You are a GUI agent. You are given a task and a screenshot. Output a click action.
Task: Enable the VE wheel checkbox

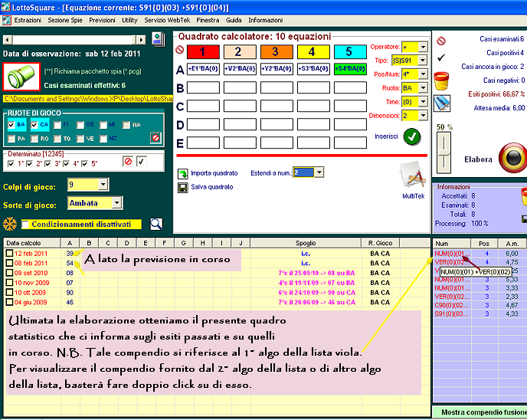click(80, 139)
